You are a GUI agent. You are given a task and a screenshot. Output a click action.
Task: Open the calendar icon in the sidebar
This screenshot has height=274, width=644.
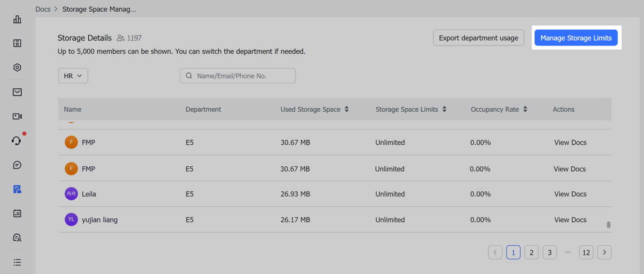[17, 213]
